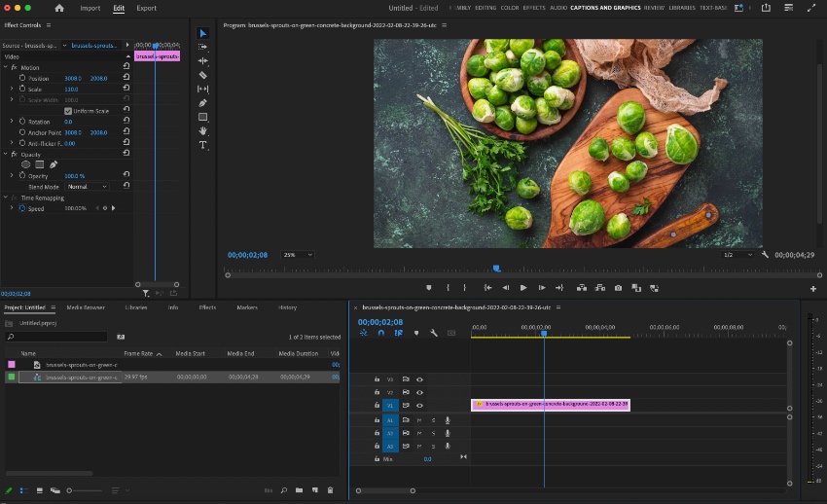The image size is (827, 504).
Task: Select the Slip tool
Action: pyautogui.click(x=203, y=90)
